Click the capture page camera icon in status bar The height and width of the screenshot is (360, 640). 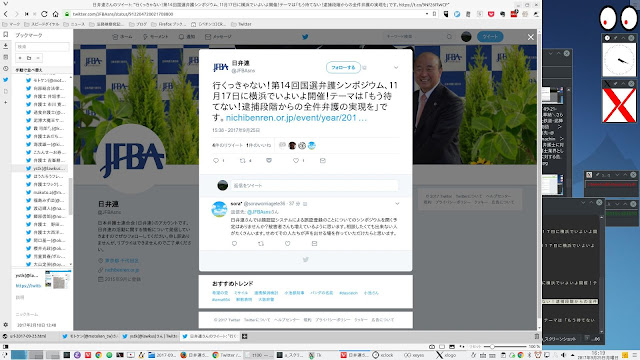click(432, 347)
